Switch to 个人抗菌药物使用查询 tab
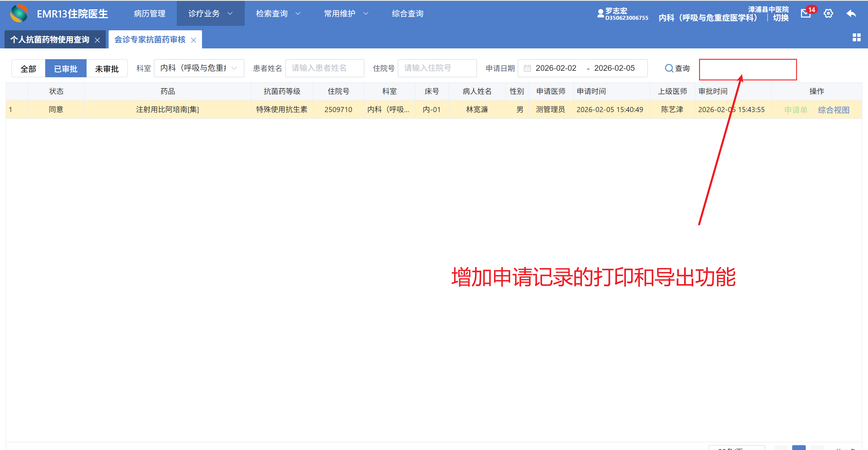Image resolution: width=868 pixels, height=450 pixels. (x=50, y=40)
